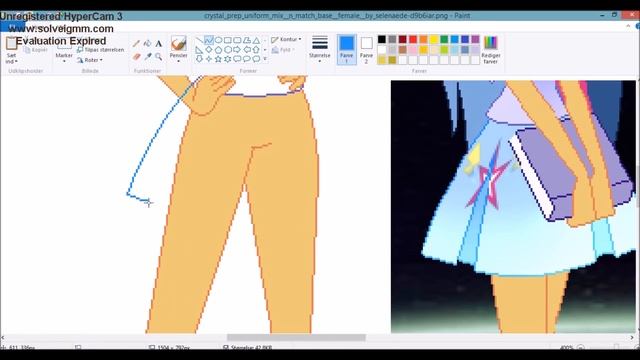Select the Magnifier tool
The height and width of the screenshot is (360, 640).
pyautogui.click(x=159, y=56)
